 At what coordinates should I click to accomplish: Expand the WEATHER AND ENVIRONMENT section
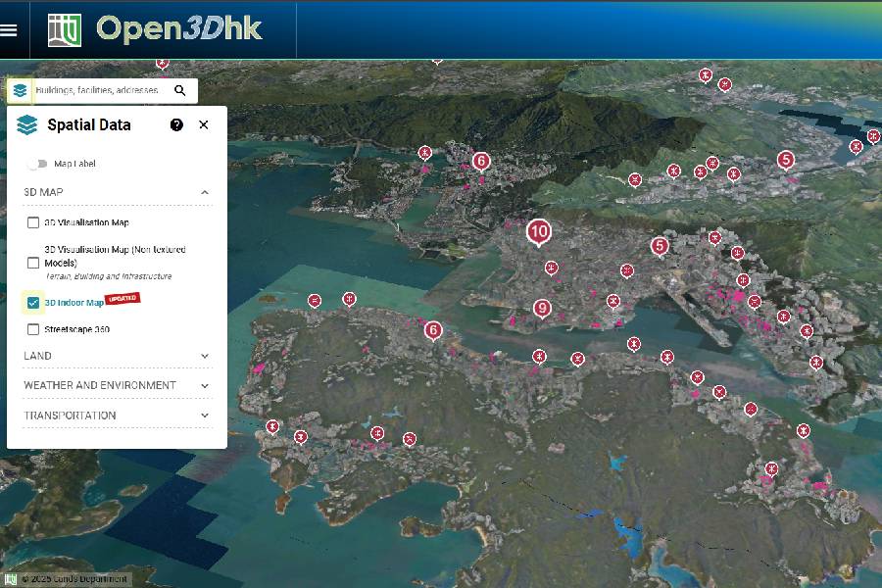(x=205, y=386)
